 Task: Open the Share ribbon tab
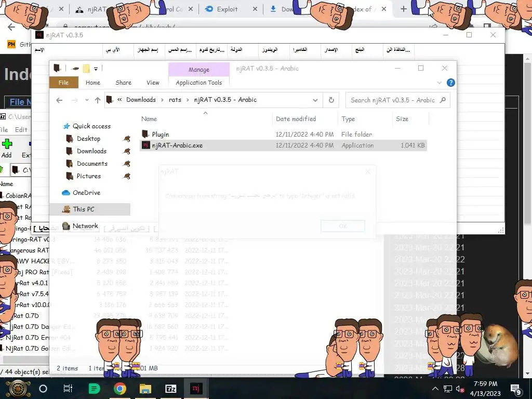pos(124,83)
